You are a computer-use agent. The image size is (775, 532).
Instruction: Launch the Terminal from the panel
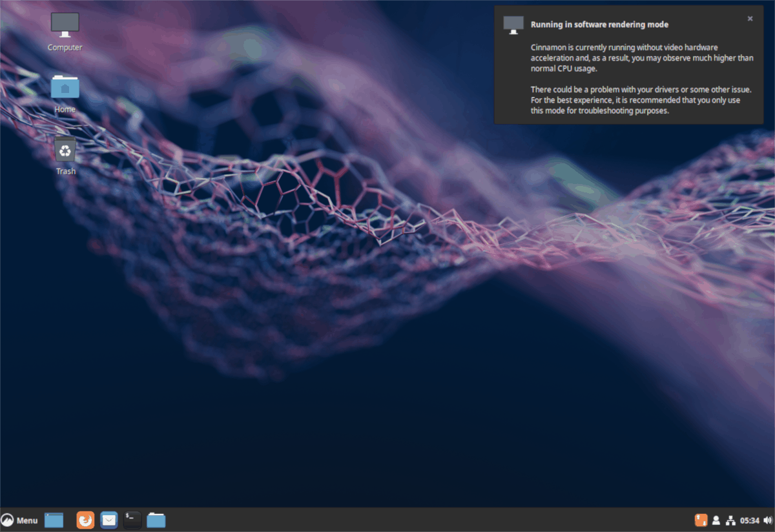pos(132,520)
